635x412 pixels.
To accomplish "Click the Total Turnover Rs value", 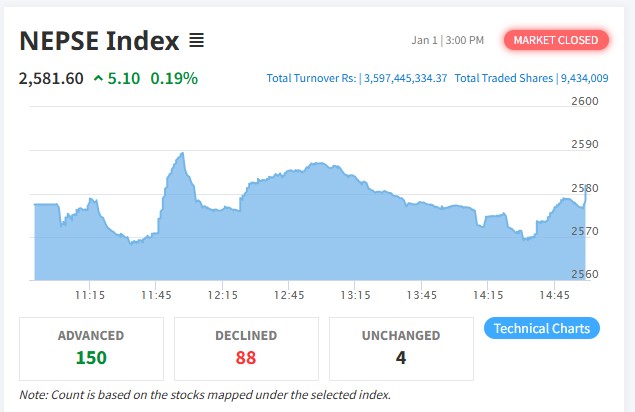I will pos(405,78).
